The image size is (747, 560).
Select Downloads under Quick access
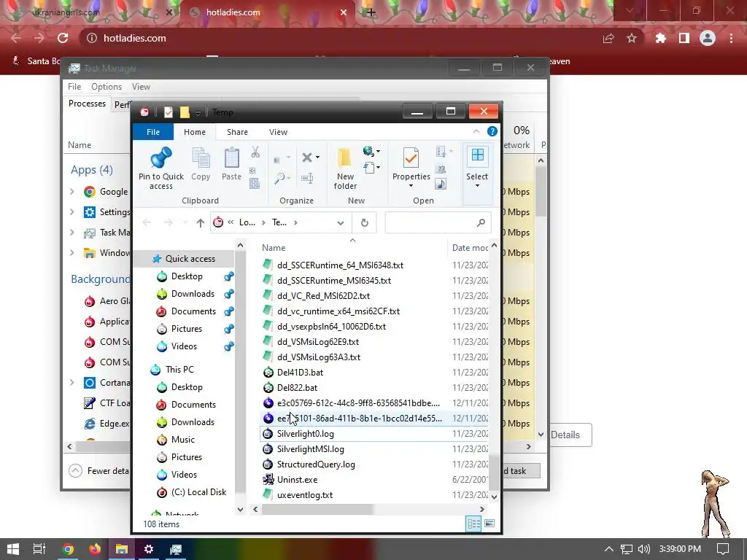[193, 294]
